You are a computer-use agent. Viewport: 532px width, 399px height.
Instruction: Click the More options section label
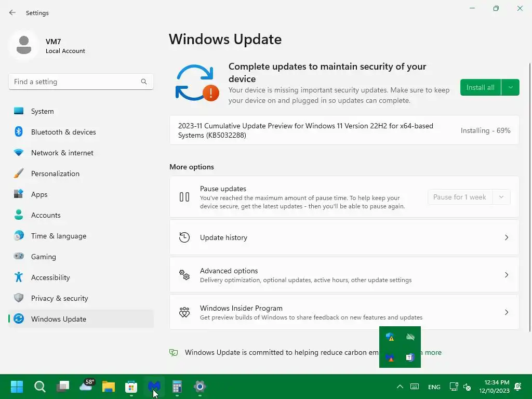[192, 167]
